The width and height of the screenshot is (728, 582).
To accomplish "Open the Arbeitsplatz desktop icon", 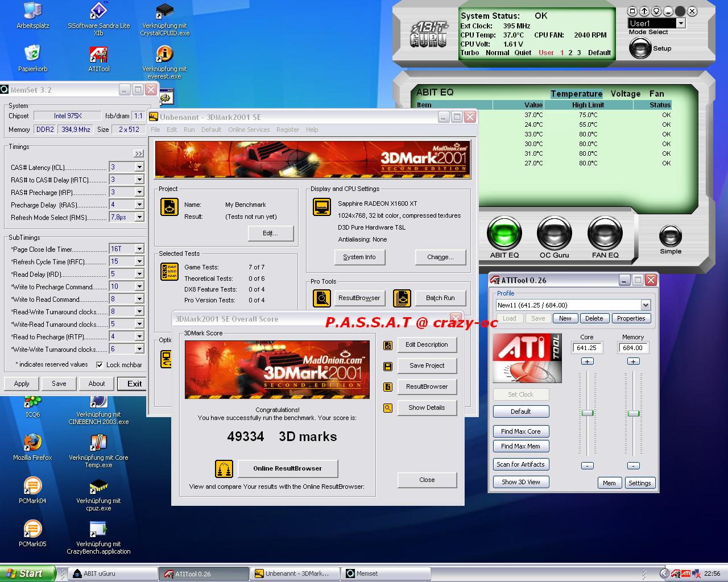I will point(32,15).
